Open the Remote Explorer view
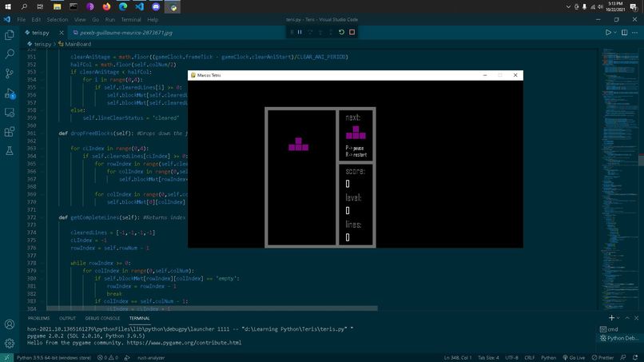 10,112
